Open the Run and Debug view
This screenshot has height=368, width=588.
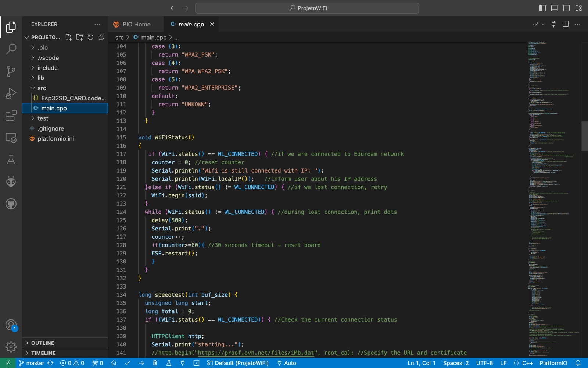(11, 93)
